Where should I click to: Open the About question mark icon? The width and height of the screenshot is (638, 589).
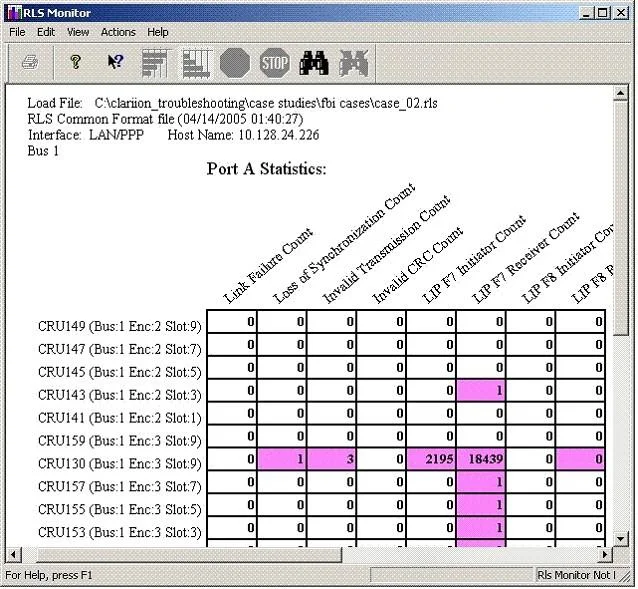click(x=75, y=62)
